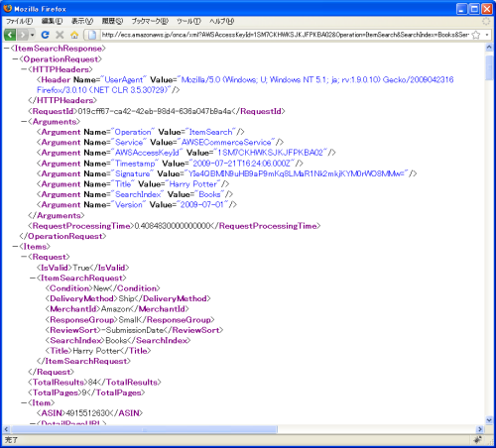The image size is (496, 448).
Task: Click the ASIN value 4915512630
Action: [87, 413]
